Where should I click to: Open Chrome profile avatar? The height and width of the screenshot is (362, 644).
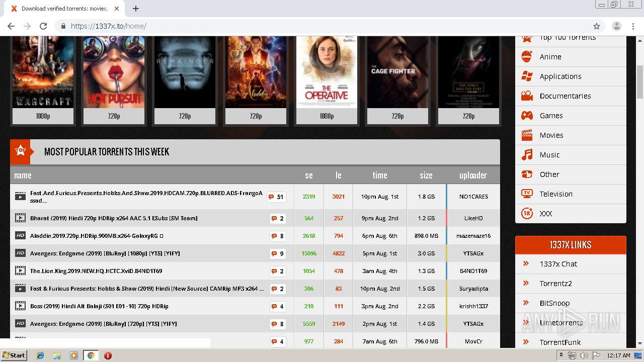click(x=616, y=26)
